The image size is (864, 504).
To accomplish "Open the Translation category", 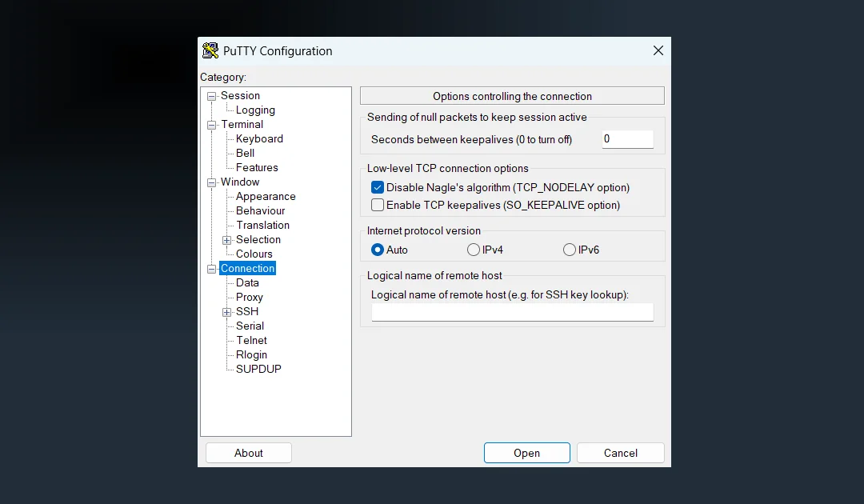I will pyautogui.click(x=263, y=225).
